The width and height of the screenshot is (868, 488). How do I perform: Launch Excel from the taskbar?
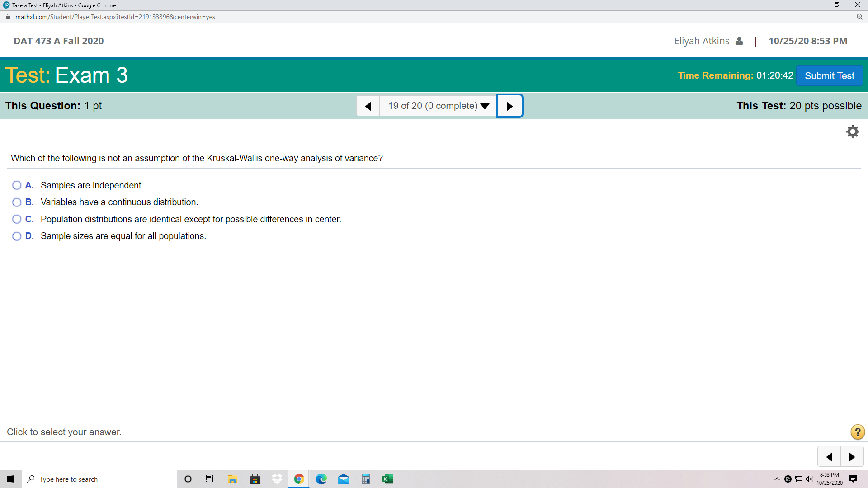[x=388, y=479]
